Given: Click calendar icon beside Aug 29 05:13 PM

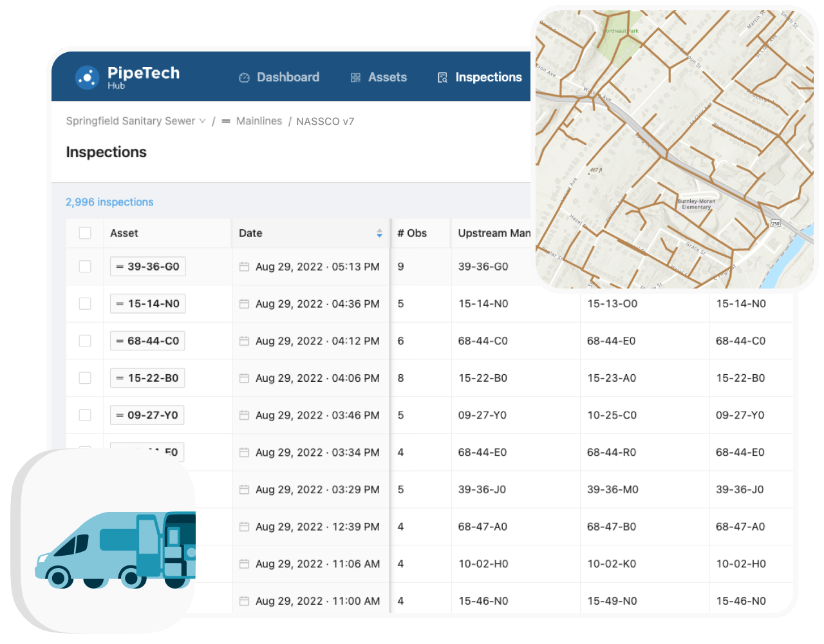Looking at the screenshot, I should click(x=244, y=267).
